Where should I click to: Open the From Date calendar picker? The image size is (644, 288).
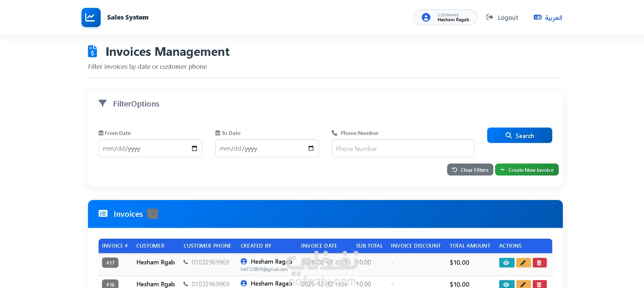pyautogui.click(x=194, y=148)
